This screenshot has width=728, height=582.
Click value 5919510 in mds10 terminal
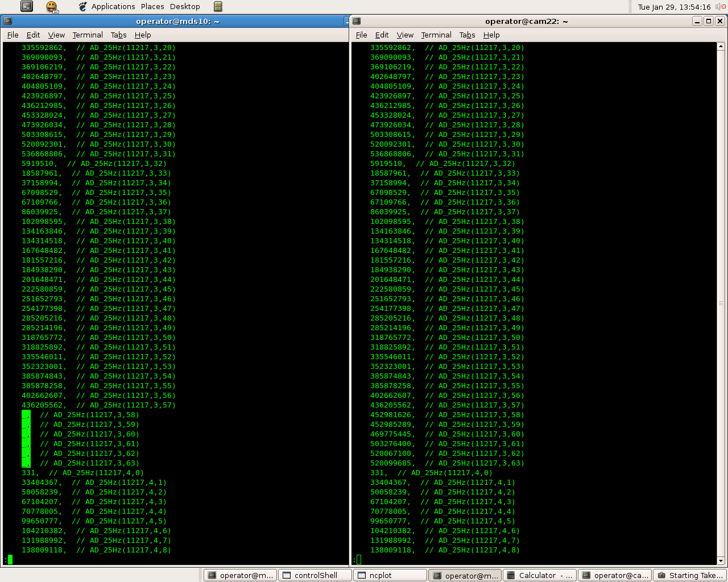click(37, 164)
